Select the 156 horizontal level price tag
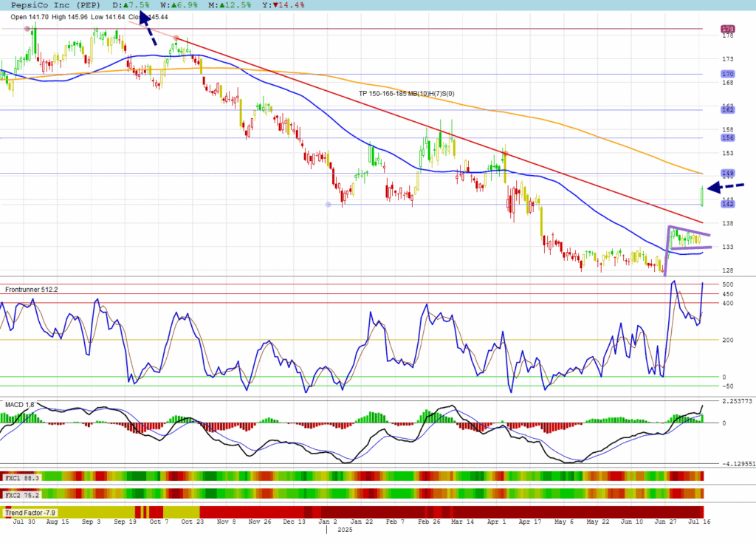 [x=727, y=137]
